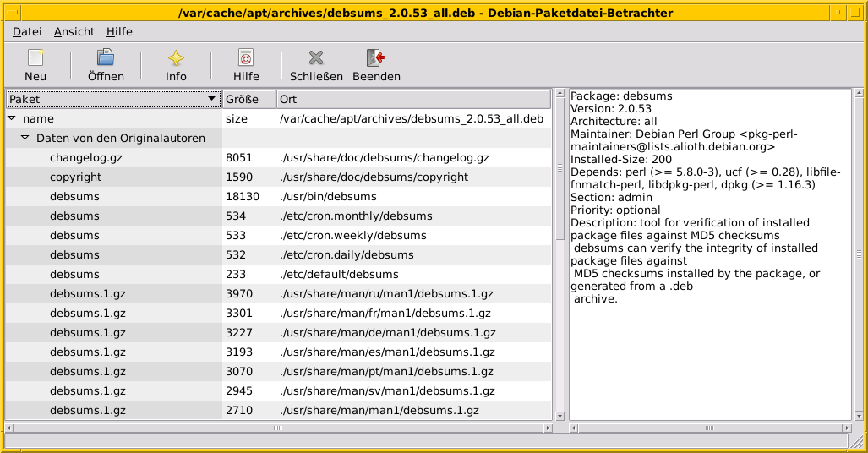
Task: Select debsums.1.gz row with size 2710
Action: pos(278,410)
